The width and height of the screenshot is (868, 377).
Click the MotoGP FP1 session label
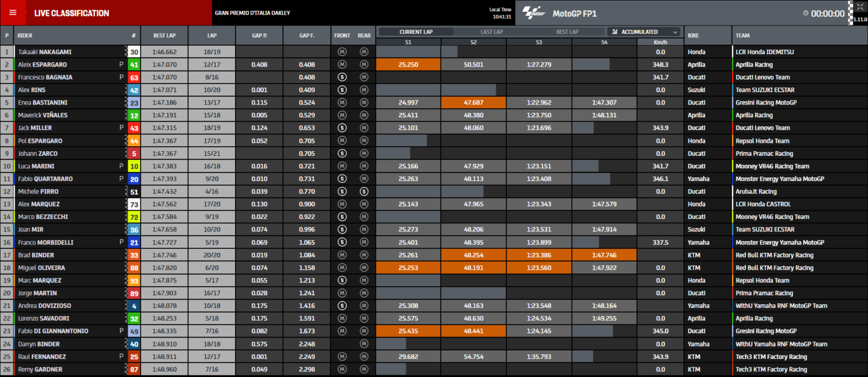(575, 13)
